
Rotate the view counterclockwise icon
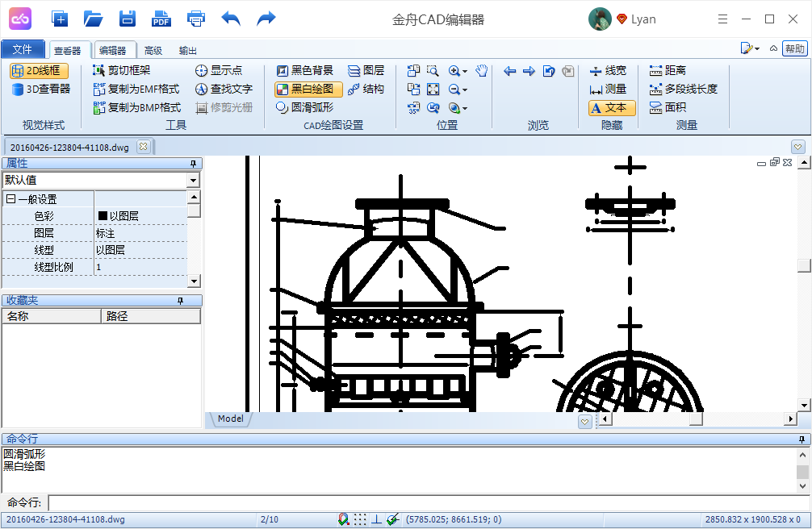(413, 70)
